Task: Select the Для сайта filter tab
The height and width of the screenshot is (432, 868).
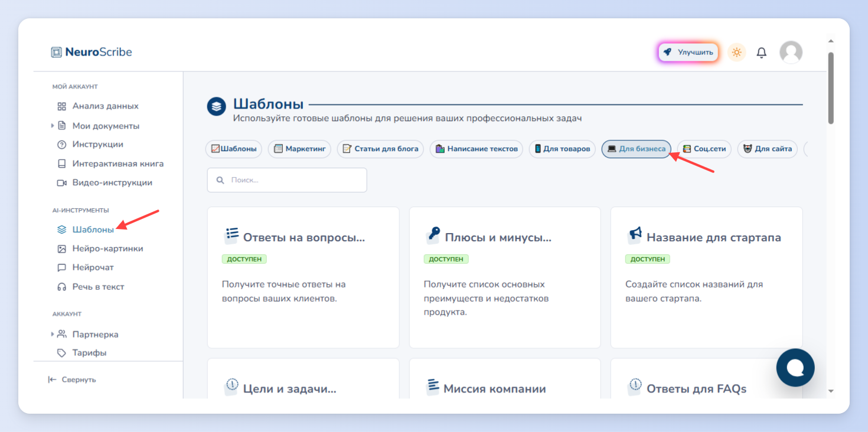Action: point(768,149)
